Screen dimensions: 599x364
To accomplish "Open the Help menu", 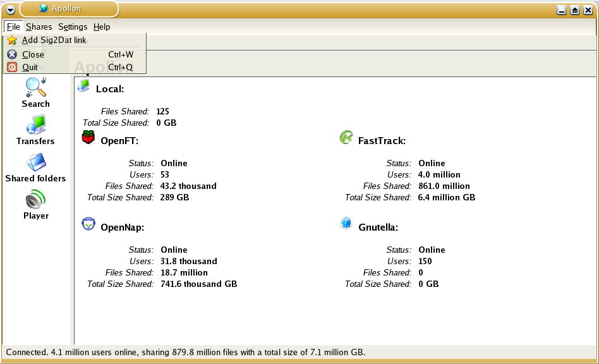I will [x=102, y=27].
